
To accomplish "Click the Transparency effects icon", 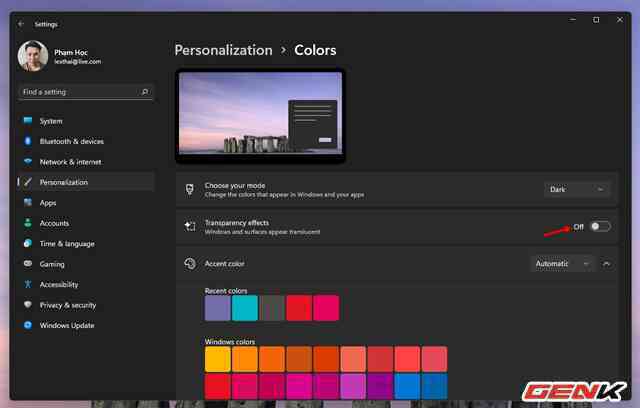I will pos(190,226).
